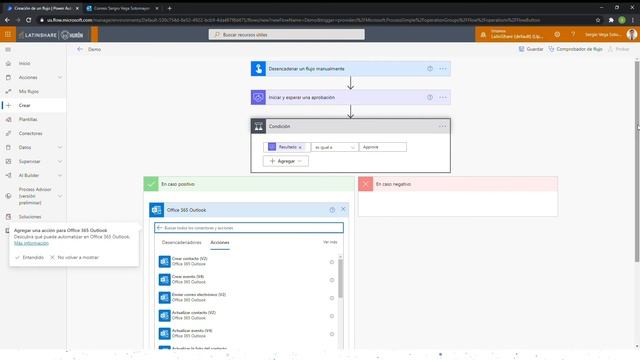
Task: Open the app launcher waffle icon
Action: 8,35
